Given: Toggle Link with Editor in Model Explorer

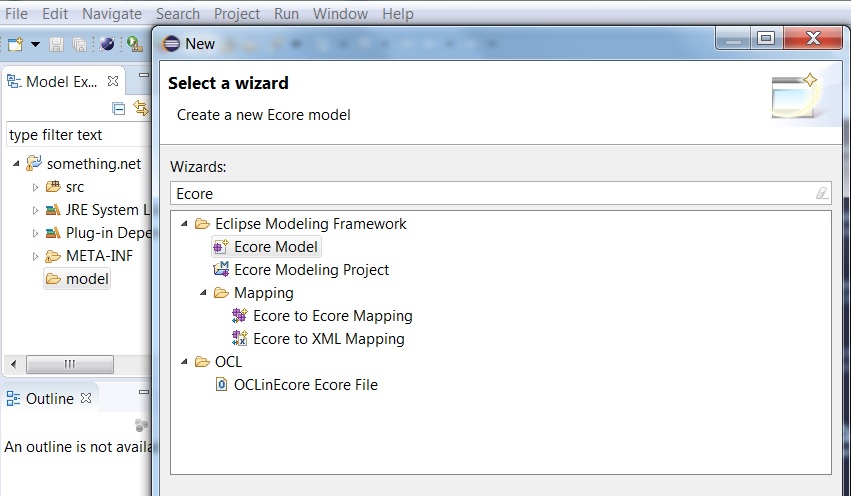Looking at the screenshot, I should pos(141,108).
